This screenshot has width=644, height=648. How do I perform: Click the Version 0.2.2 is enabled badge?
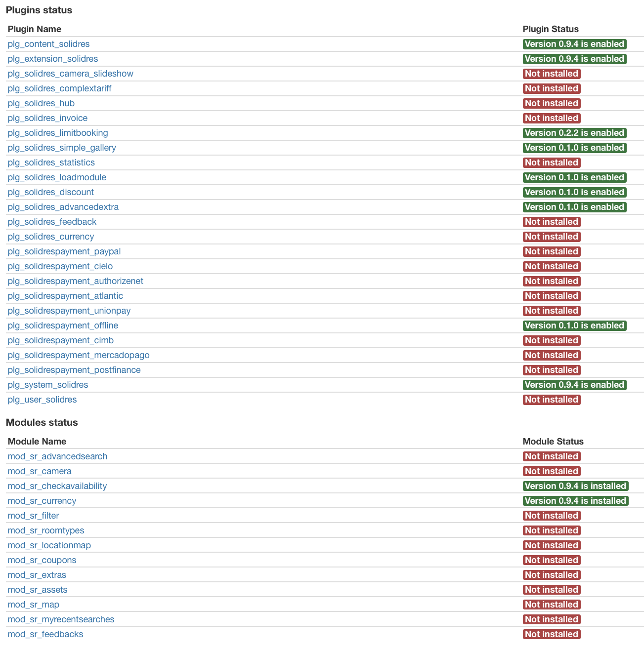(574, 133)
